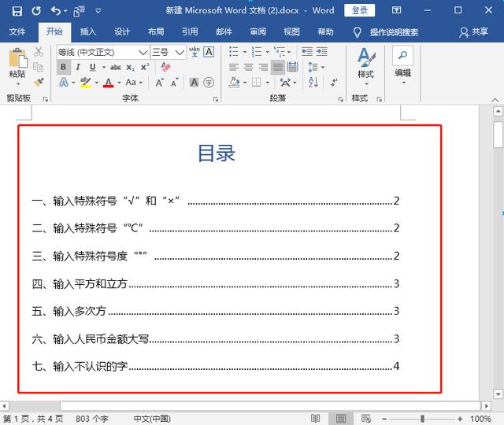Expand the Bullets list dropdown arrow
Screen dimensions: 504x425
[245, 52]
